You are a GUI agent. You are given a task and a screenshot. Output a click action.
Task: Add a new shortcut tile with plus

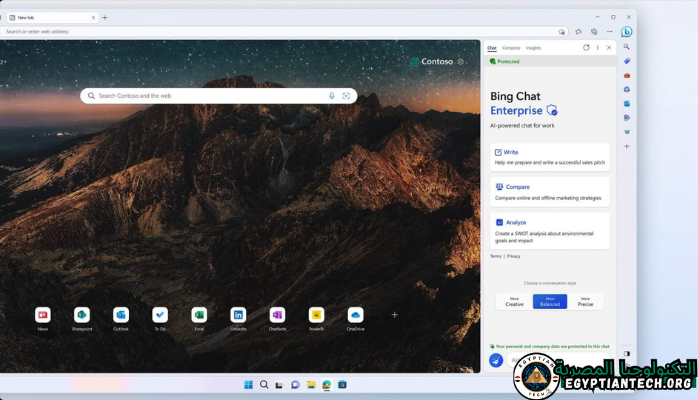[x=394, y=315]
